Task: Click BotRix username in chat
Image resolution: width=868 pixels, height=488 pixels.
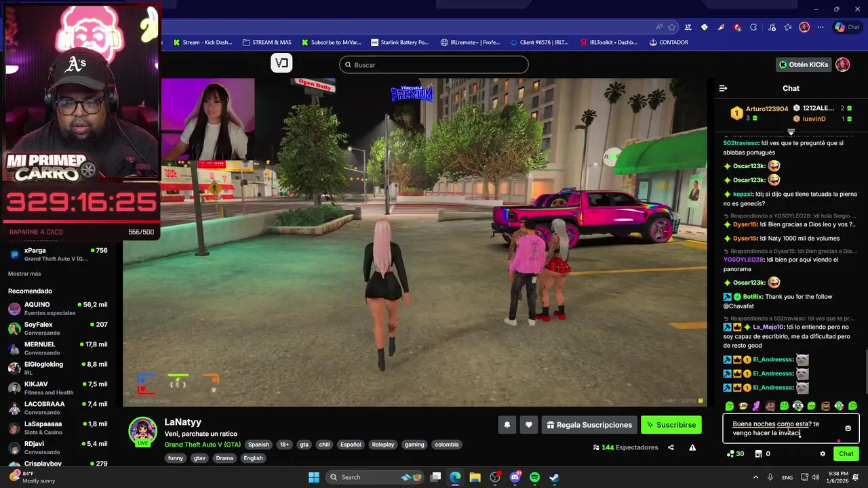Action: coord(753,297)
